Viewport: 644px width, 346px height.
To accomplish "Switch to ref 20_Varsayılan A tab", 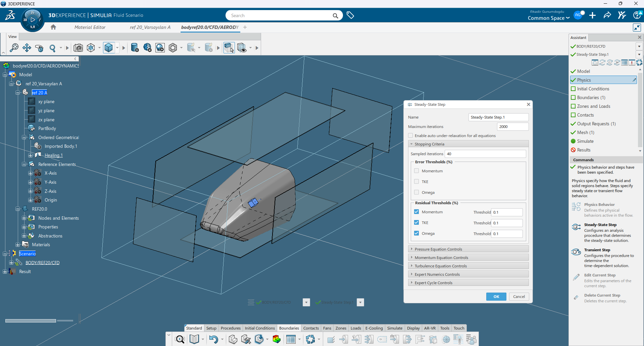I will tap(150, 27).
